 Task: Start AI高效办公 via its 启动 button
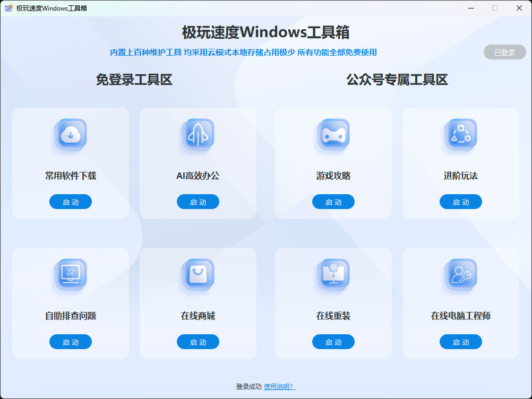pos(198,202)
